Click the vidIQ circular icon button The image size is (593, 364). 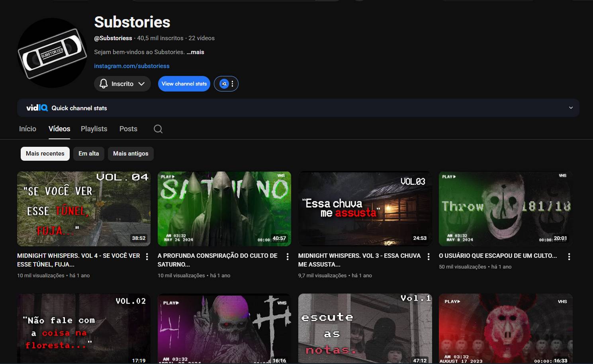(224, 84)
